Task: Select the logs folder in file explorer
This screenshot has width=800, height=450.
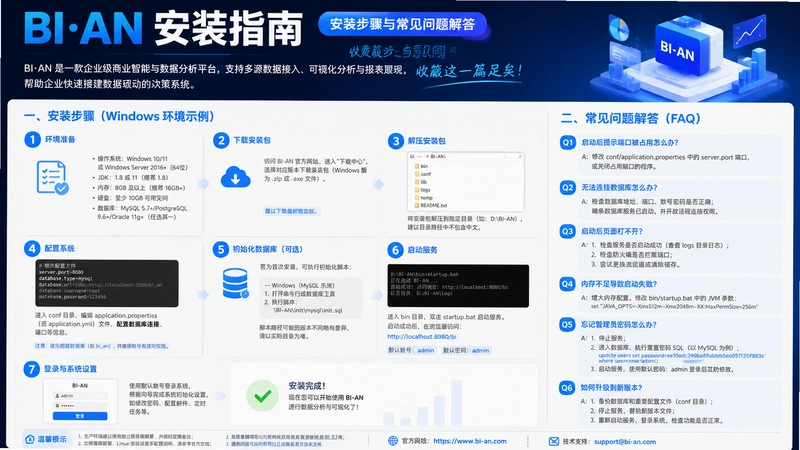Action: point(422,190)
